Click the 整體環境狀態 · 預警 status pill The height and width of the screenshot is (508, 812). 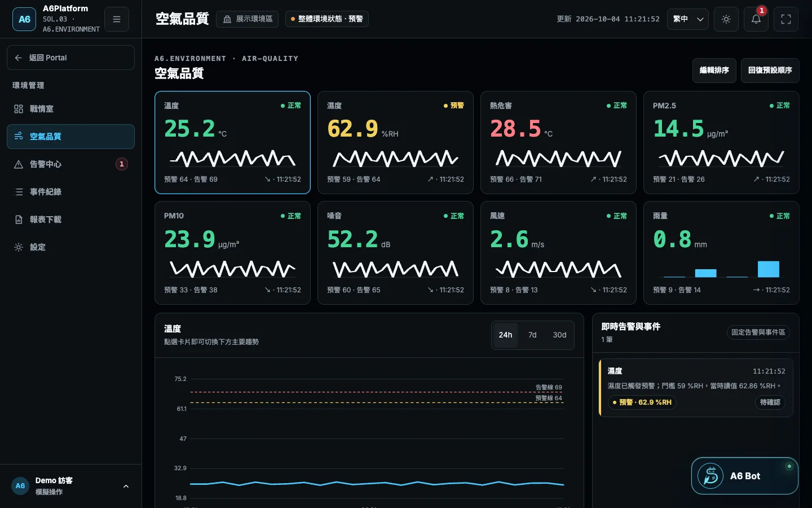(327, 19)
